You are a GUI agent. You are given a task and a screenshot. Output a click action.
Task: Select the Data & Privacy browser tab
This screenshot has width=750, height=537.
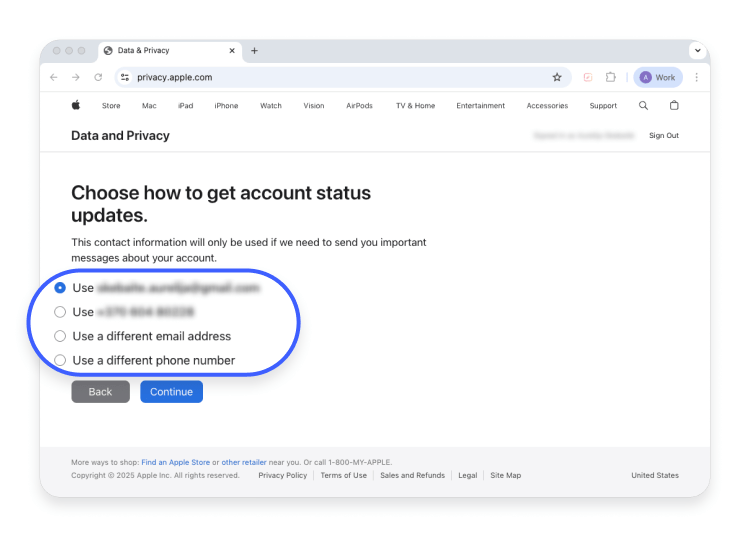click(170, 50)
